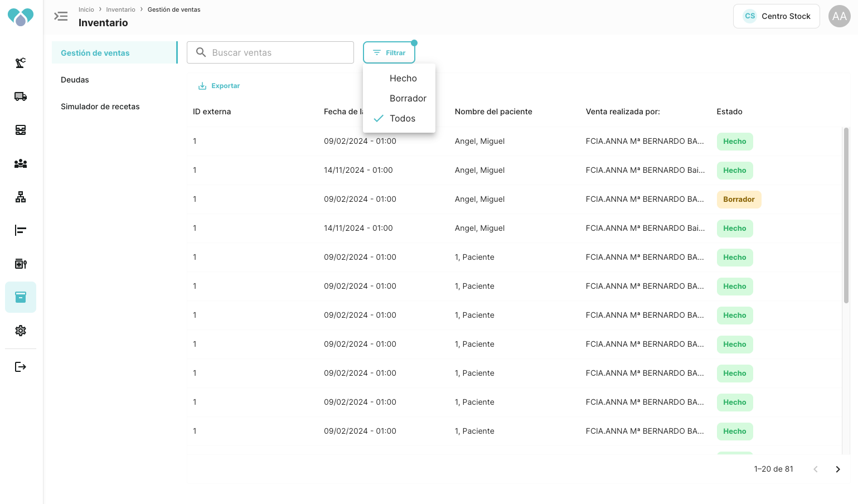The height and width of the screenshot is (504, 858).
Task: Select 'Borrador' filter option
Action: tap(408, 99)
